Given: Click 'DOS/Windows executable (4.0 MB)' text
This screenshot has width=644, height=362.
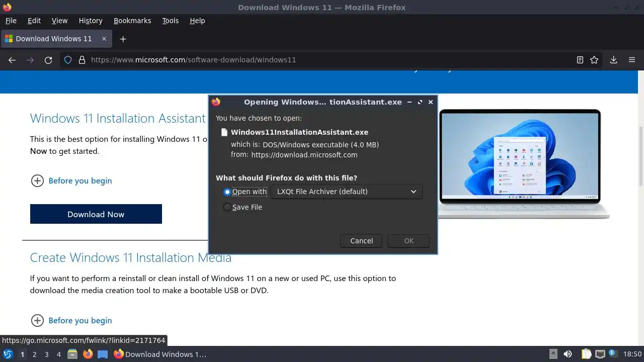Looking at the screenshot, I should [320, 145].
